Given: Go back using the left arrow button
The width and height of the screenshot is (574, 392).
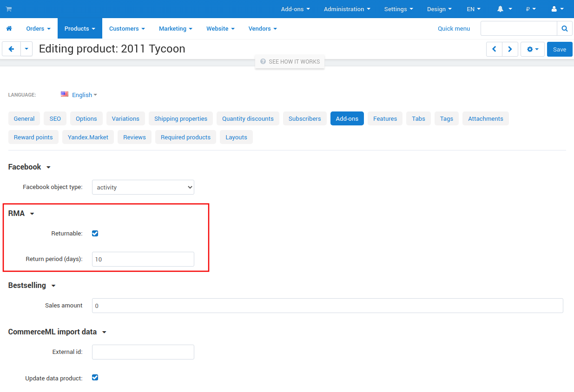Looking at the screenshot, I should [x=11, y=49].
